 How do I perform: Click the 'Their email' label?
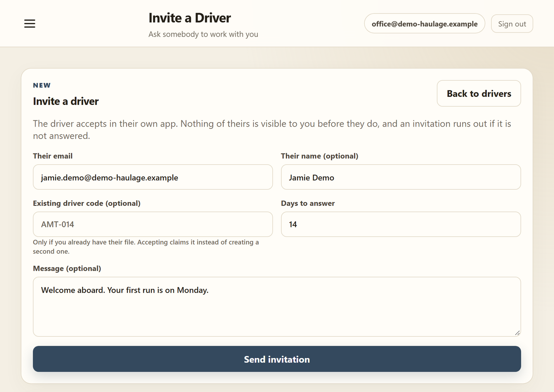[x=53, y=156]
